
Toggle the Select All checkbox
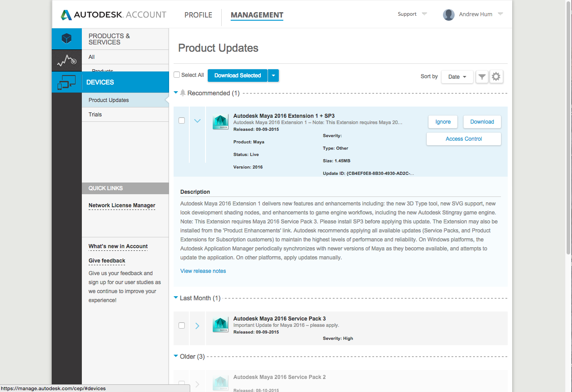pyautogui.click(x=177, y=75)
